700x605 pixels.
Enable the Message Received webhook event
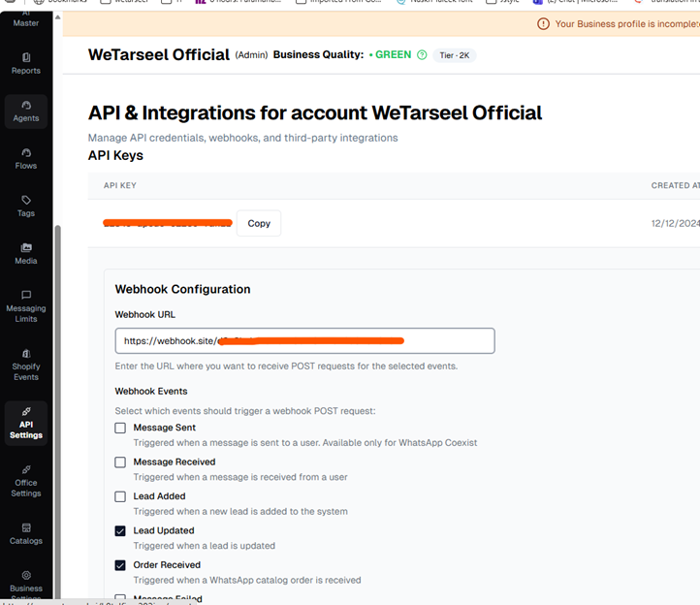[120, 462]
